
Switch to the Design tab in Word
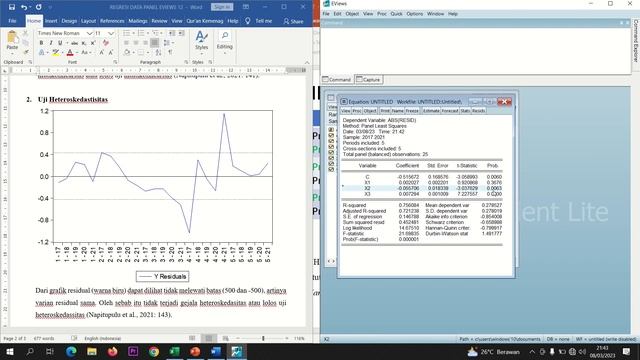coord(69,21)
